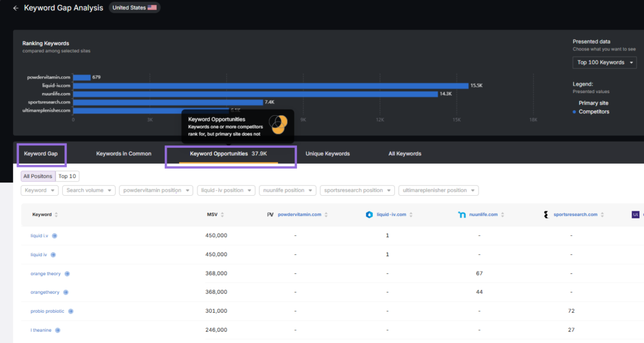Image resolution: width=644 pixels, height=343 pixels.
Task: Open arrow icon next to probio probiotic
Action: pos(70,312)
